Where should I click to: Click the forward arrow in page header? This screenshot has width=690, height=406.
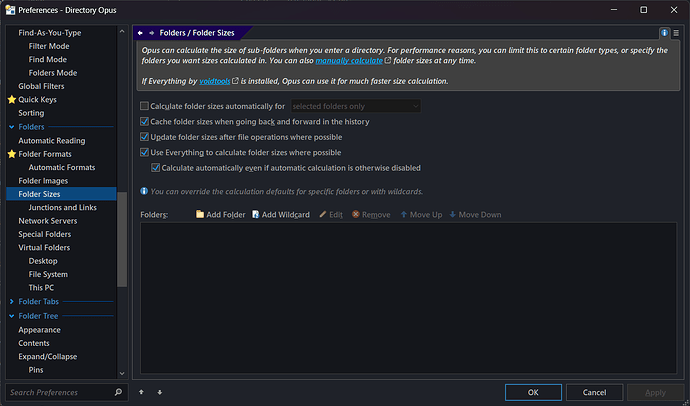(x=151, y=33)
